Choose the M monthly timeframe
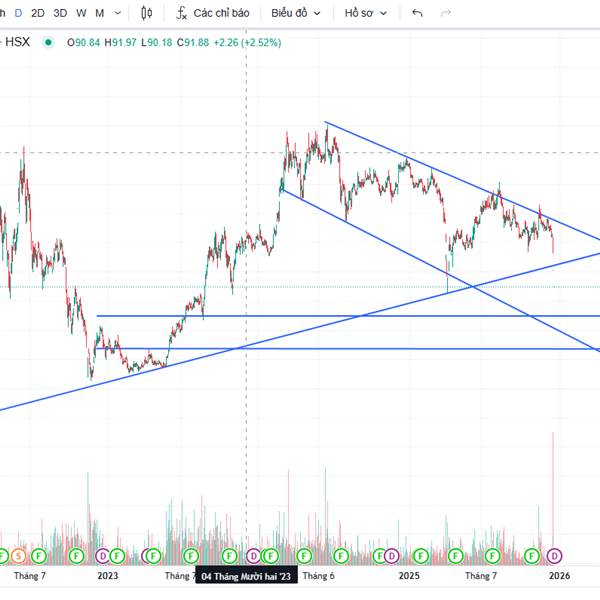 [99, 13]
